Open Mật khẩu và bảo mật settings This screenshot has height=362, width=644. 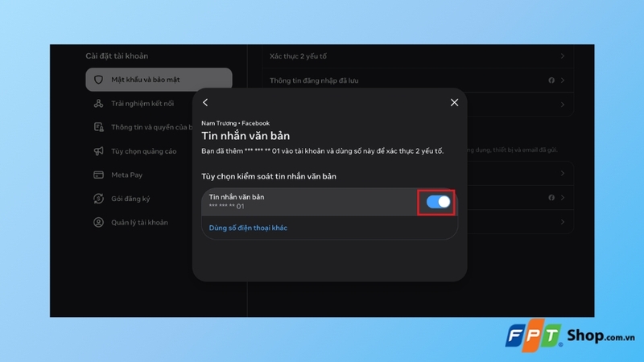point(159,80)
